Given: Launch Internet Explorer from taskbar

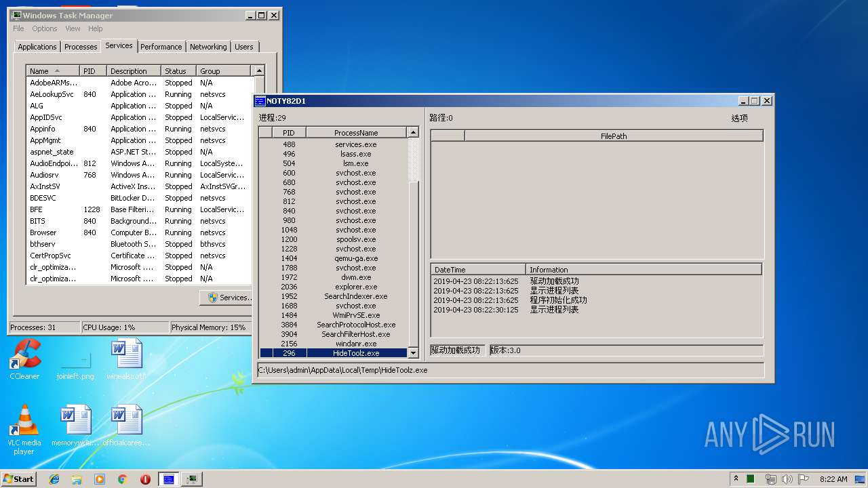Looking at the screenshot, I should [54, 479].
